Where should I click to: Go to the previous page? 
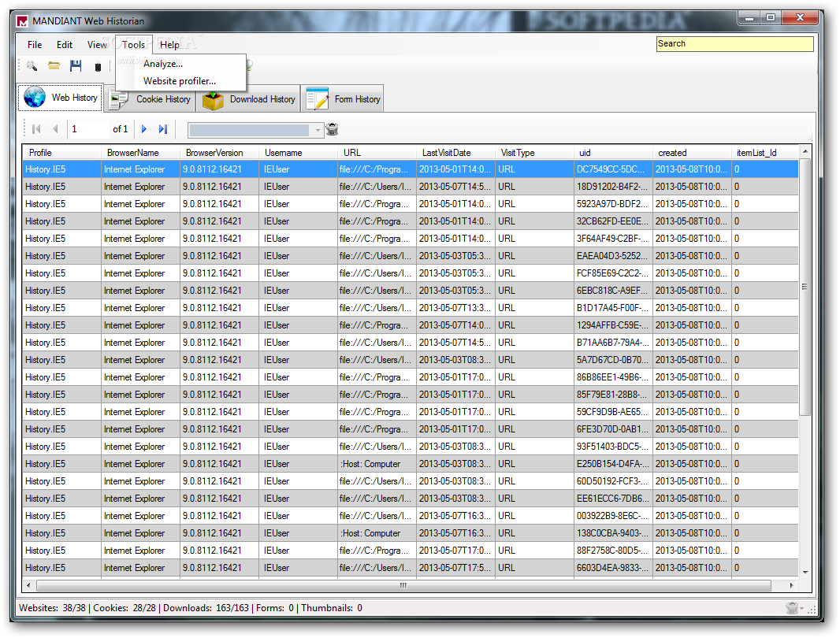(55, 129)
